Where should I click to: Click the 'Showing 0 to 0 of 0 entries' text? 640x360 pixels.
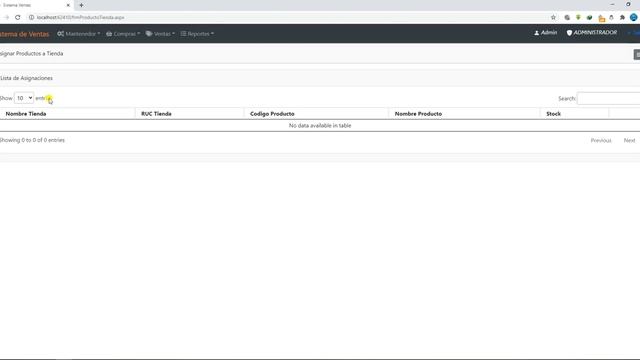(x=32, y=140)
